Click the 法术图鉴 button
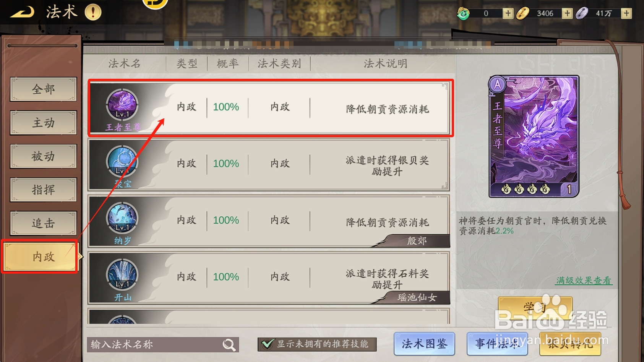 point(424,344)
